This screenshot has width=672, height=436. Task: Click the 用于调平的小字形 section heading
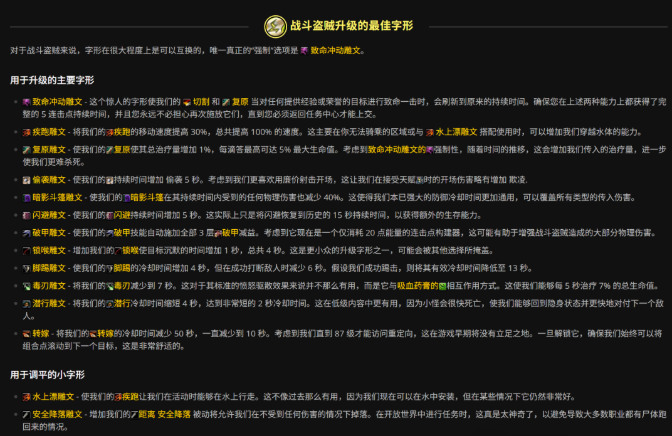tap(48, 375)
